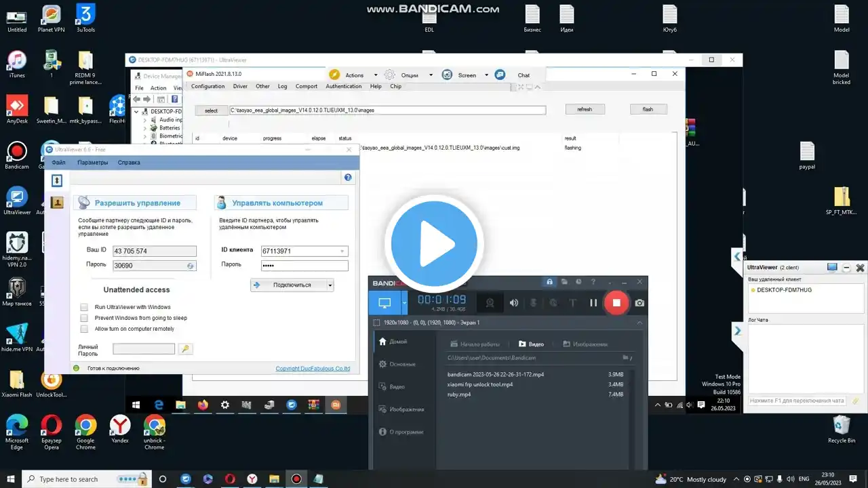Pause the Bandicam recording
868x488 pixels.
pyautogui.click(x=593, y=303)
